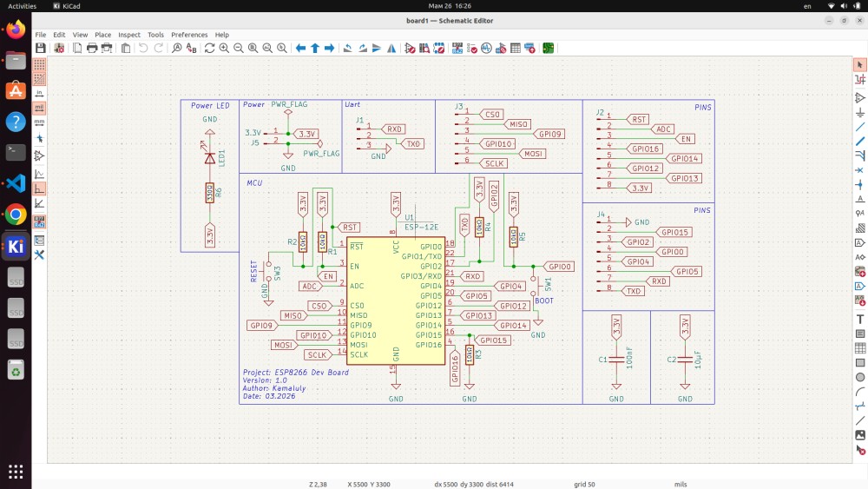Show the hierarchy navigator panel
Image resolution: width=868 pixels, height=489 pixels.
[39, 241]
